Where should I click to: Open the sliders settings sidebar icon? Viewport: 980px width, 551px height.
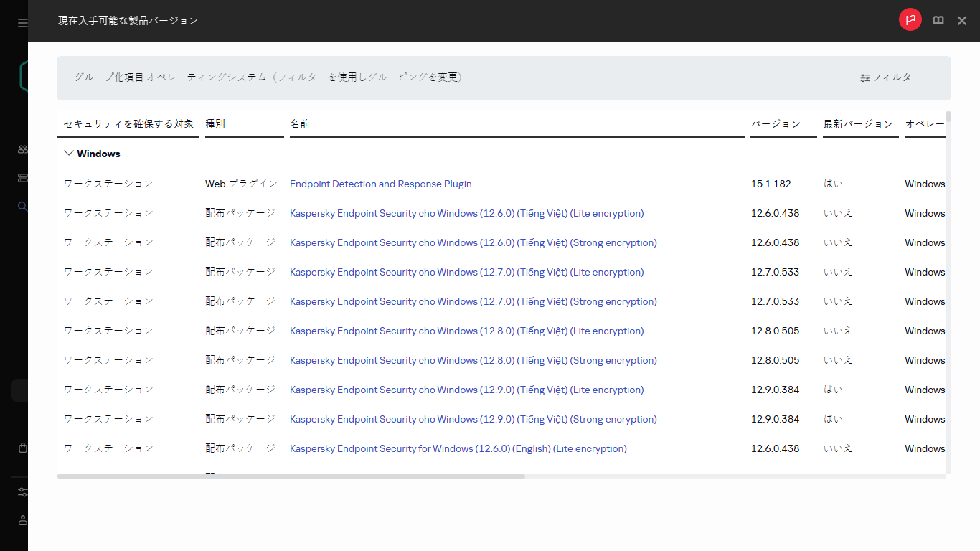[23, 492]
